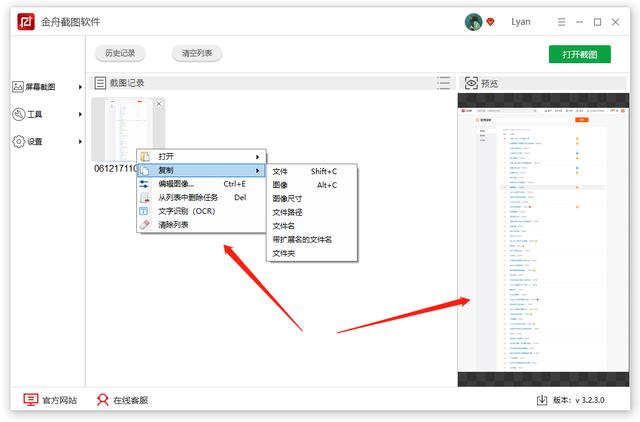Expand the 屏幕截图 sidebar menu
The height and width of the screenshot is (422, 640).
(x=47, y=87)
